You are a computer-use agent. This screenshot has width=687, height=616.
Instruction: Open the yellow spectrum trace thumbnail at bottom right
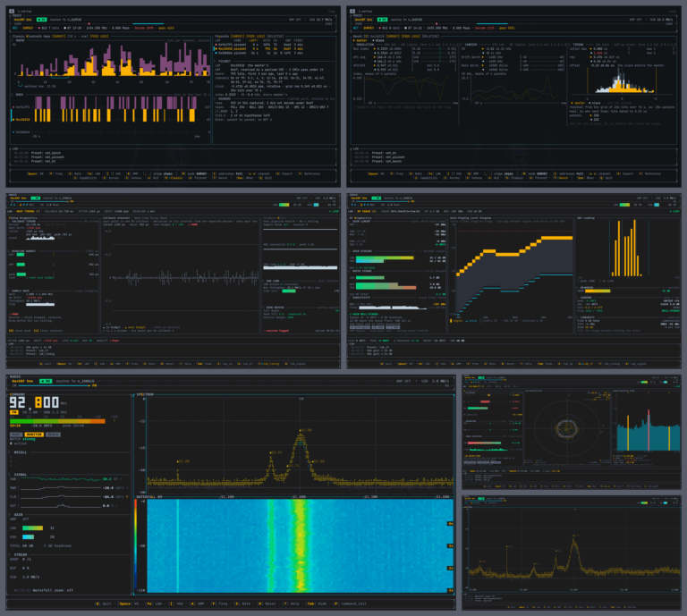coord(572,553)
